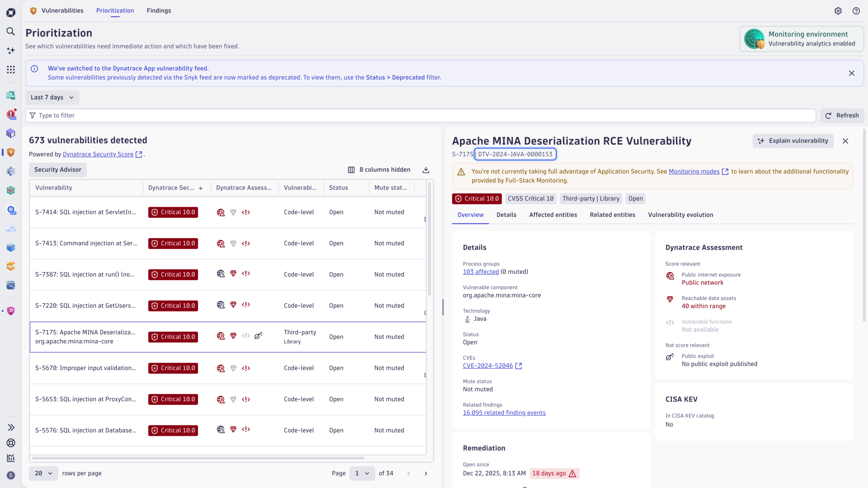Open the rows per page dropdown
The height and width of the screenshot is (488, 868).
pyautogui.click(x=43, y=473)
